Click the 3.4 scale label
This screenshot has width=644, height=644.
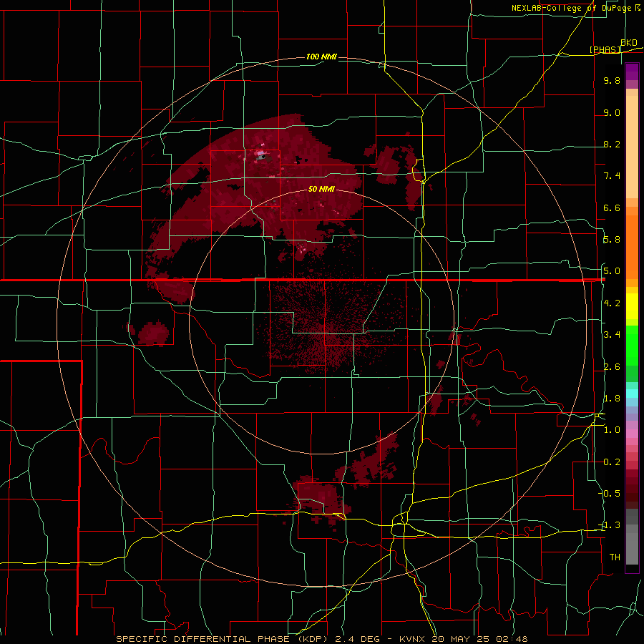[612, 334]
